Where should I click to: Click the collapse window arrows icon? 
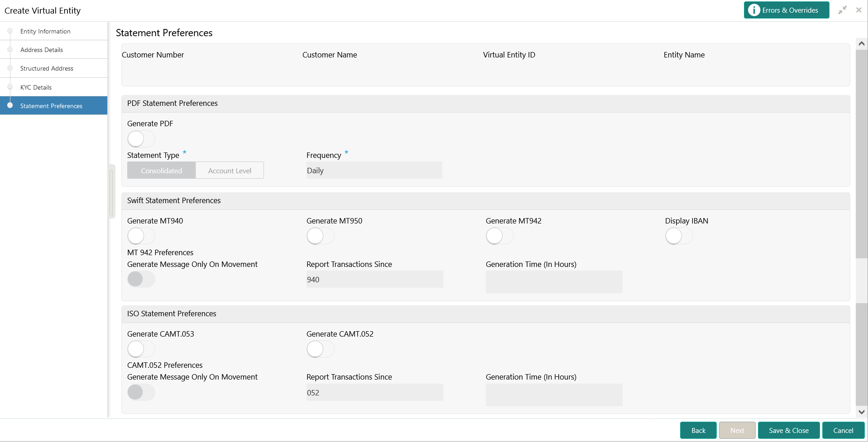coord(842,10)
